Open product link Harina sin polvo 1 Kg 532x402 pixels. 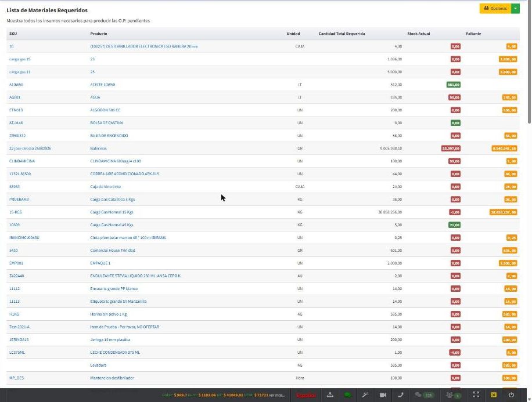tap(109, 314)
